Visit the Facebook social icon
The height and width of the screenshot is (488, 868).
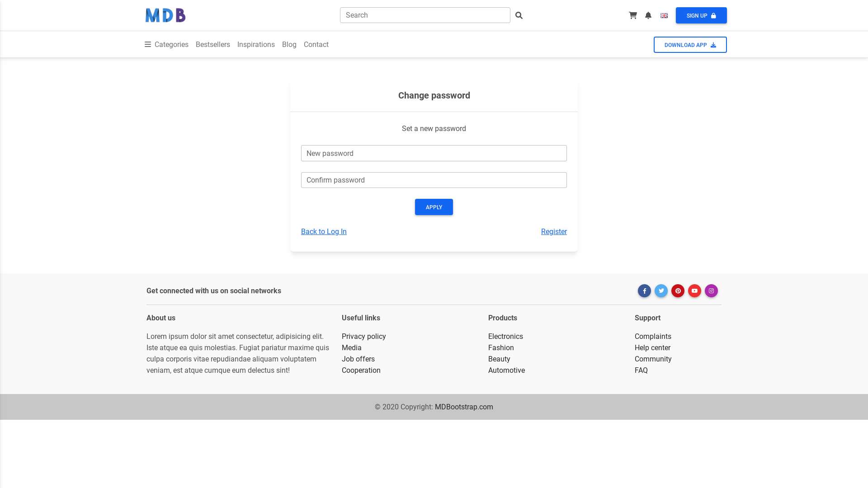(644, 291)
